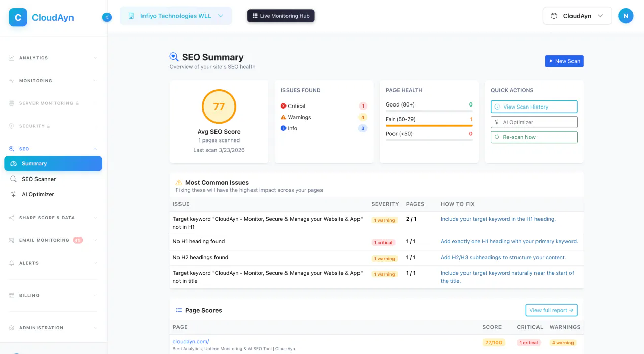644x354 pixels.
Task: Click the orange Warnings triangle icon
Action: click(283, 117)
